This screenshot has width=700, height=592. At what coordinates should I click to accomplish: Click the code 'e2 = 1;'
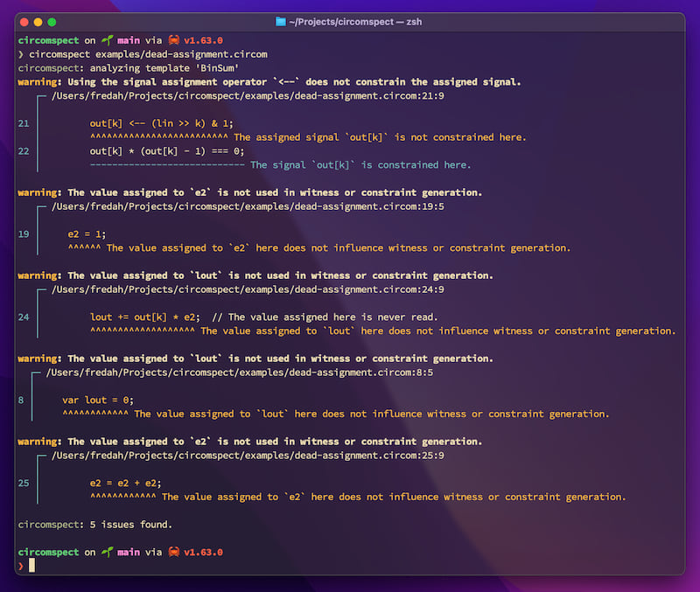click(x=87, y=234)
